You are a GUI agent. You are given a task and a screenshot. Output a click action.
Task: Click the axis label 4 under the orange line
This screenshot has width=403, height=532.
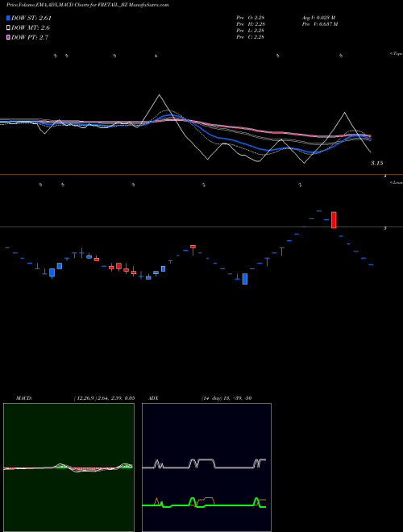[x=385, y=176]
